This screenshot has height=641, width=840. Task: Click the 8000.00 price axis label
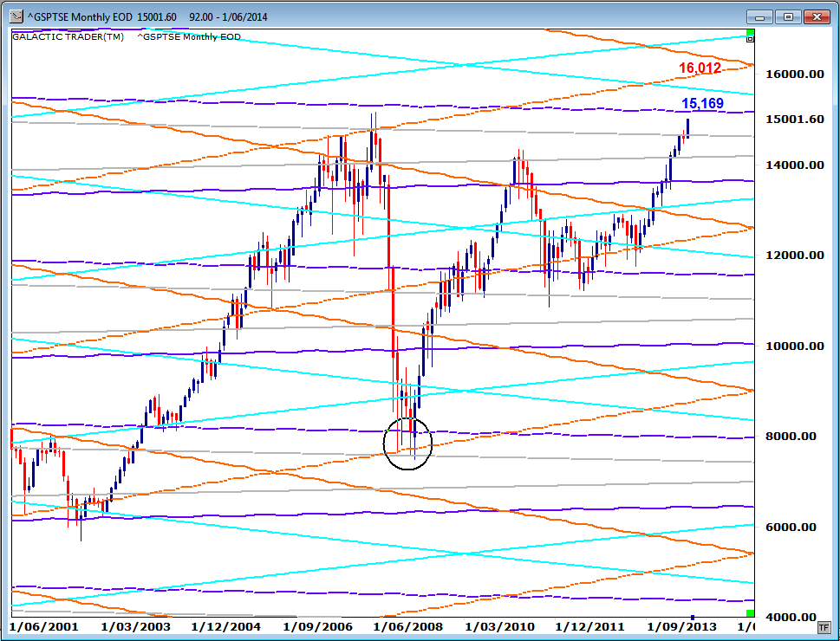pyautogui.click(x=791, y=436)
